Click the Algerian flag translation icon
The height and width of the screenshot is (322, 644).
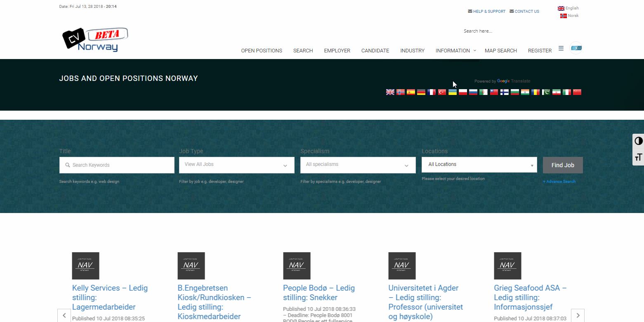point(484,92)
